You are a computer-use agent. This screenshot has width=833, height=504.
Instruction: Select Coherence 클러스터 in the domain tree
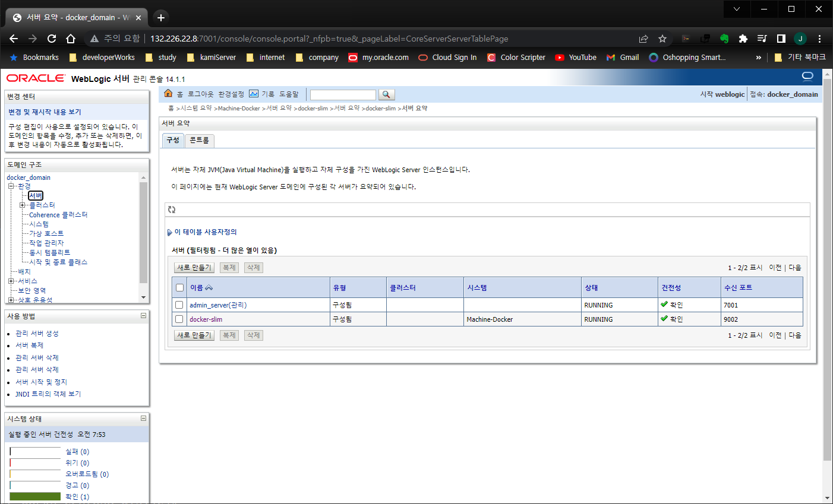click(58, 215)
